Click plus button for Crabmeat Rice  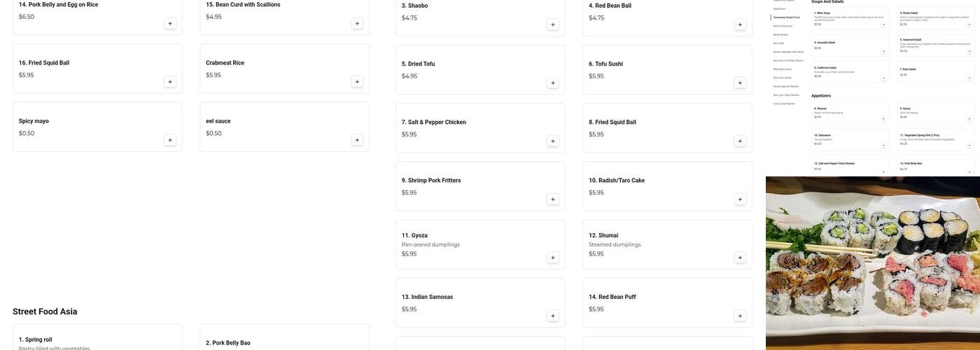tap(357, 82)
